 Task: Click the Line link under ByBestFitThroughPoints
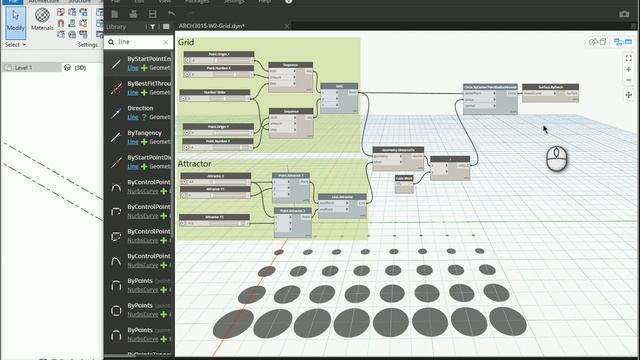click(x=133, y=93)
